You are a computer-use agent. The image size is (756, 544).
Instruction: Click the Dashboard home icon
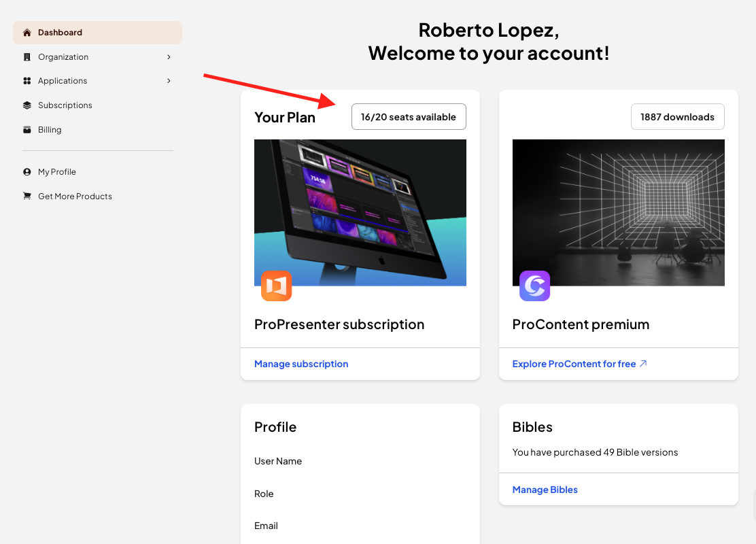27,33
